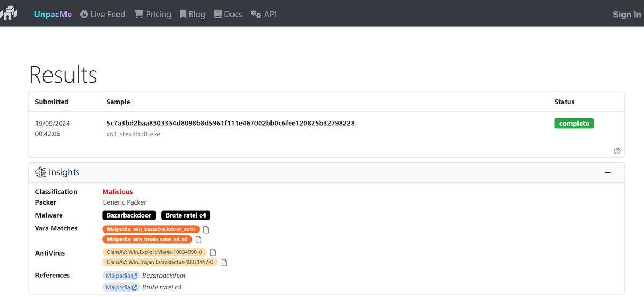644x297 pixels.
Task: Click the Sign In link
Action: [x=627, y=15]
